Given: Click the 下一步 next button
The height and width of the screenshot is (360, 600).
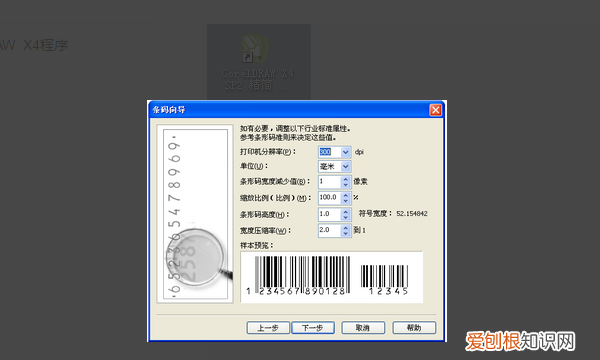Looking at the screenshot, I should click(313, 328).
